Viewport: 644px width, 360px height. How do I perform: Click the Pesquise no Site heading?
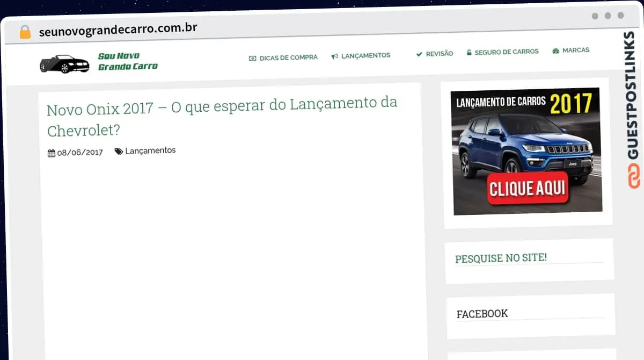[501, 258]
